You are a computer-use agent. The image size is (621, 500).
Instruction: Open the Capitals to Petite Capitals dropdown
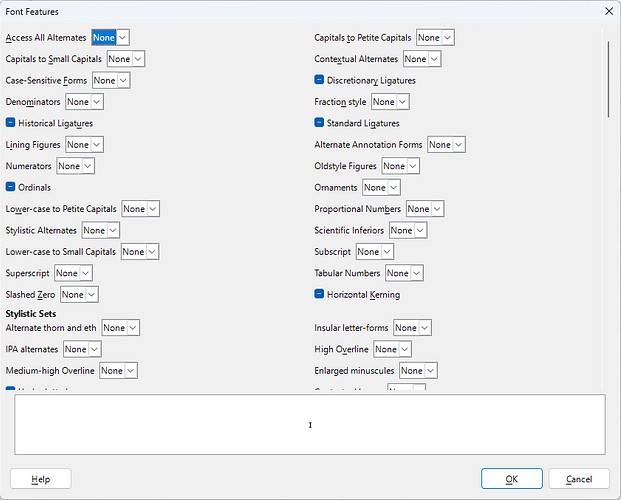435,37
